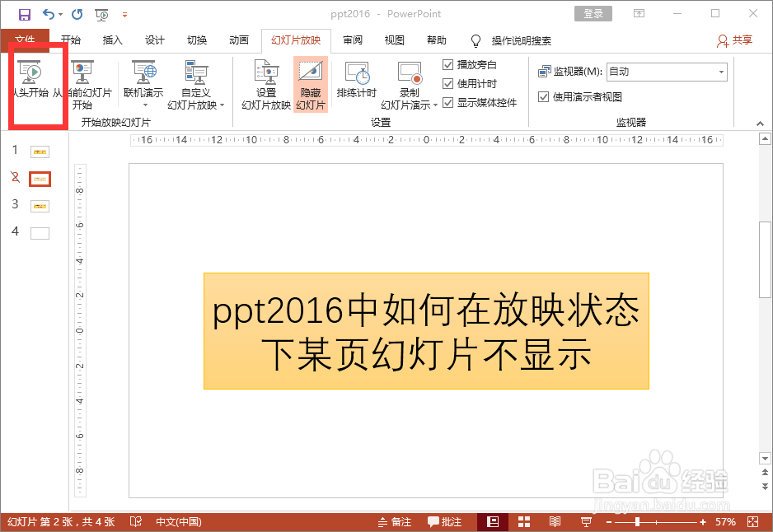The width and height of the screenshot is (773, 532).
Task: Switch to Reading view
Action: (x=555, y=521)
